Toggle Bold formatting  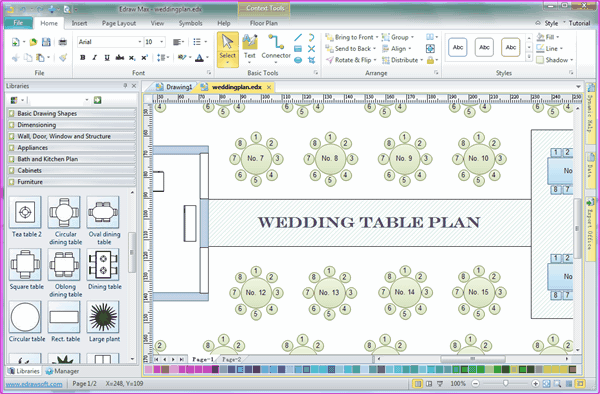coord(83,58)
